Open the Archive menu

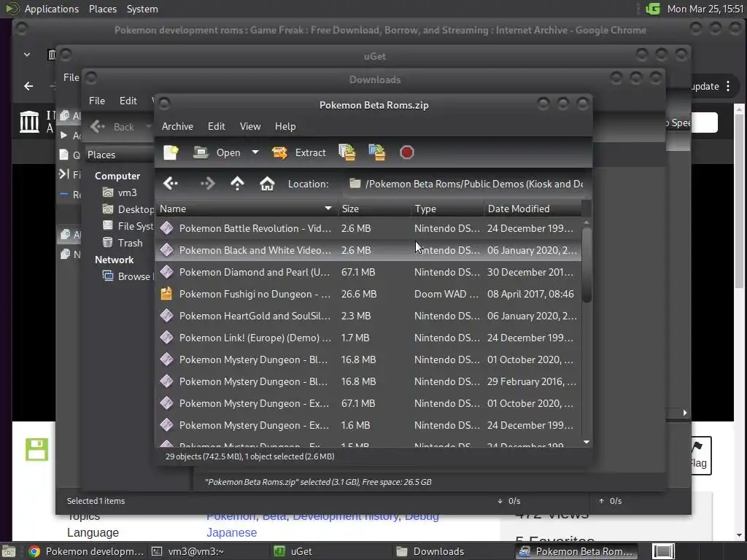pyautogui.click(x=177, y=126)
